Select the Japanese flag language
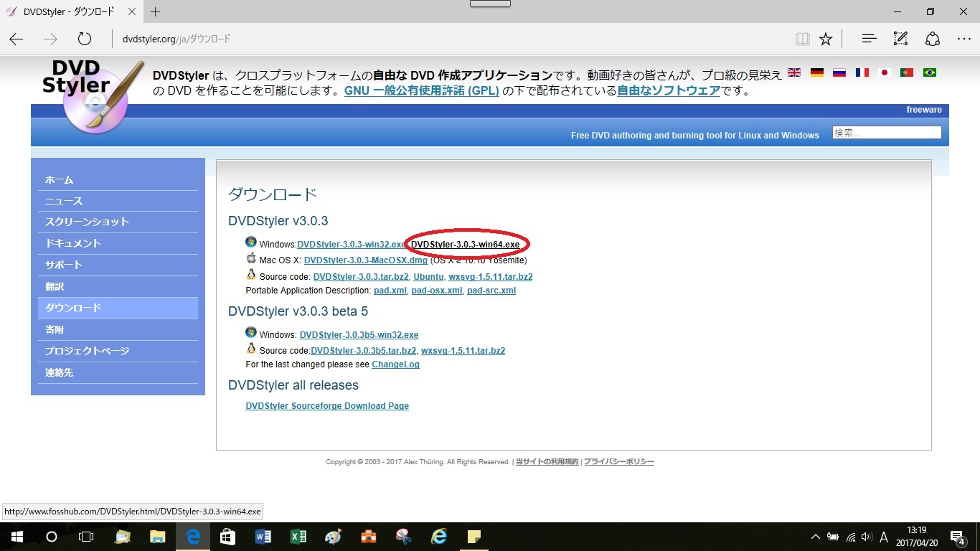This screenshot has width=980, height=551. tap(884, 72)
